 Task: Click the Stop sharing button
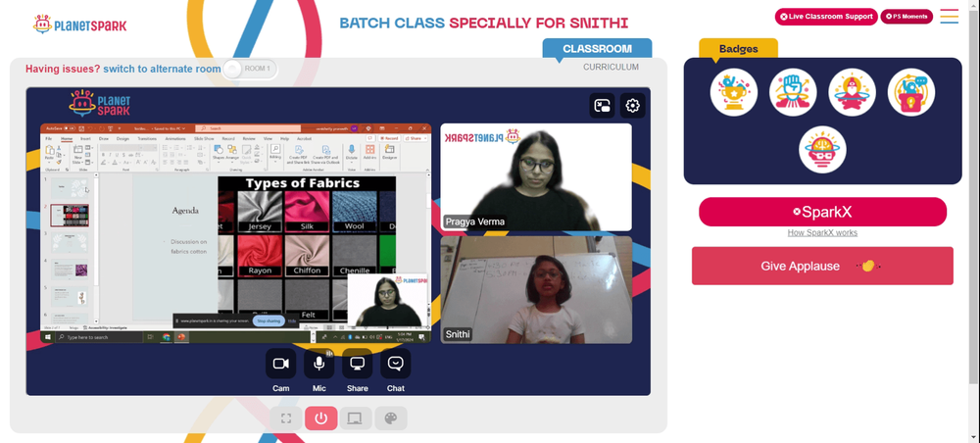pos(269,320)
